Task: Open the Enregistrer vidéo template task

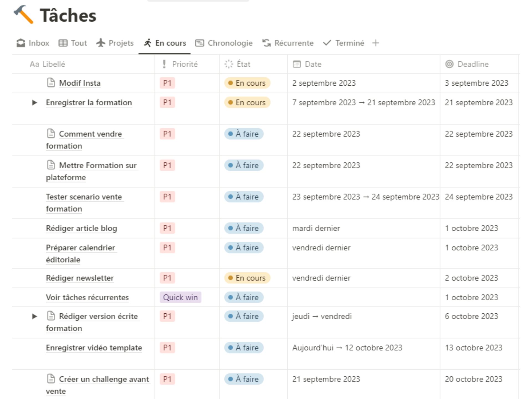Action: click(x=94, y=348)
